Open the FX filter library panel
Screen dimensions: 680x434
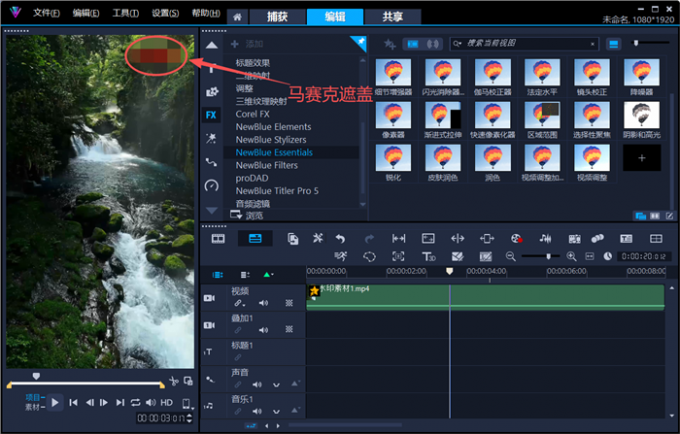211,115
